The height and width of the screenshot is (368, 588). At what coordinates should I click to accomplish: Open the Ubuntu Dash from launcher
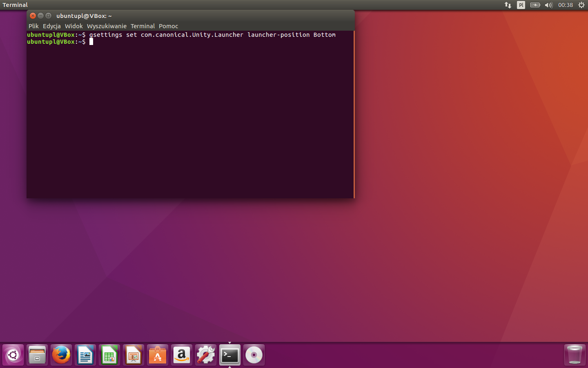13,355
